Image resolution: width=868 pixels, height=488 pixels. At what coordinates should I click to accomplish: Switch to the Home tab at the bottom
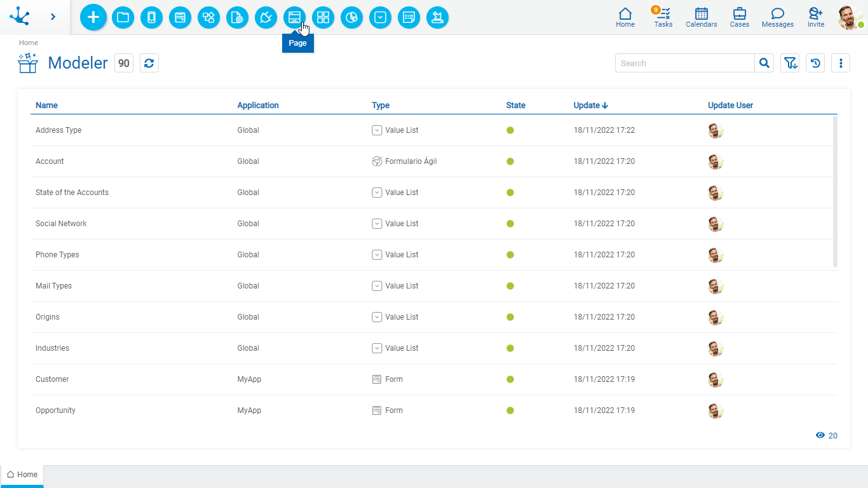point(22,475)
